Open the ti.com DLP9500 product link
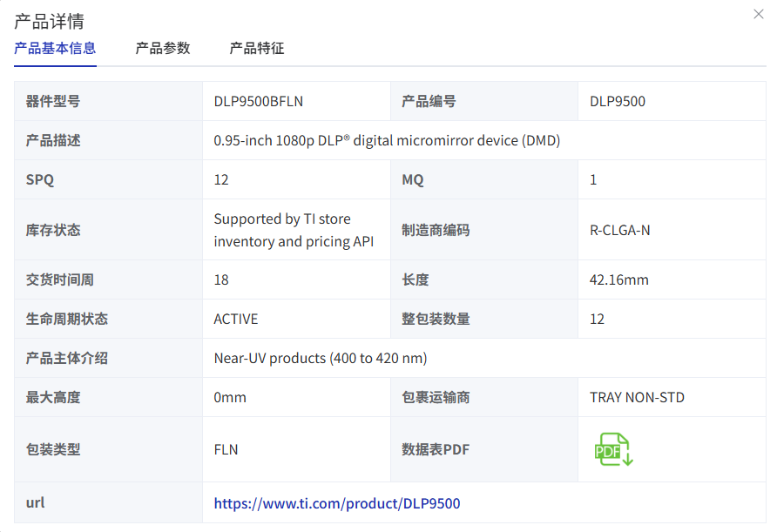This screenshot has width=777, height=532. tap(337, 503)
